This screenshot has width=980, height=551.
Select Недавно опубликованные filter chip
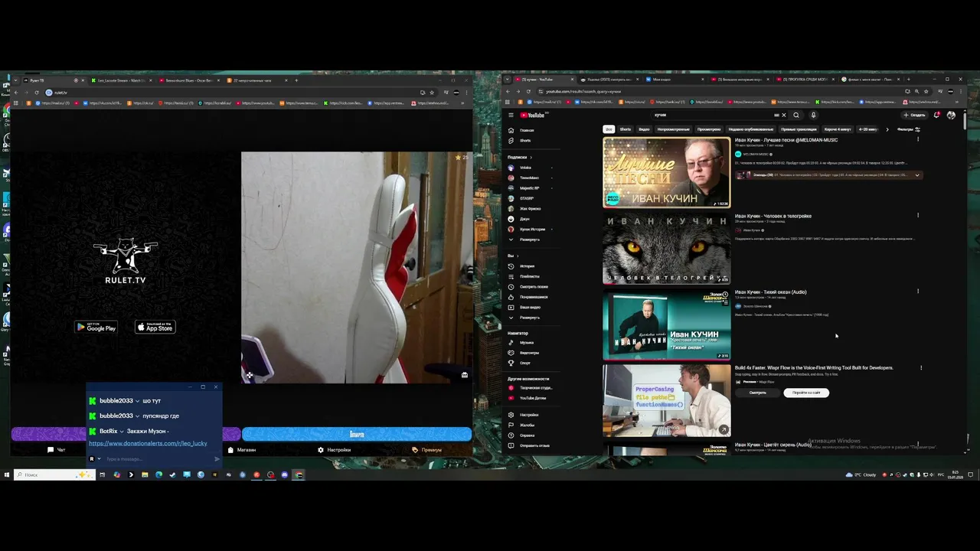751,129
